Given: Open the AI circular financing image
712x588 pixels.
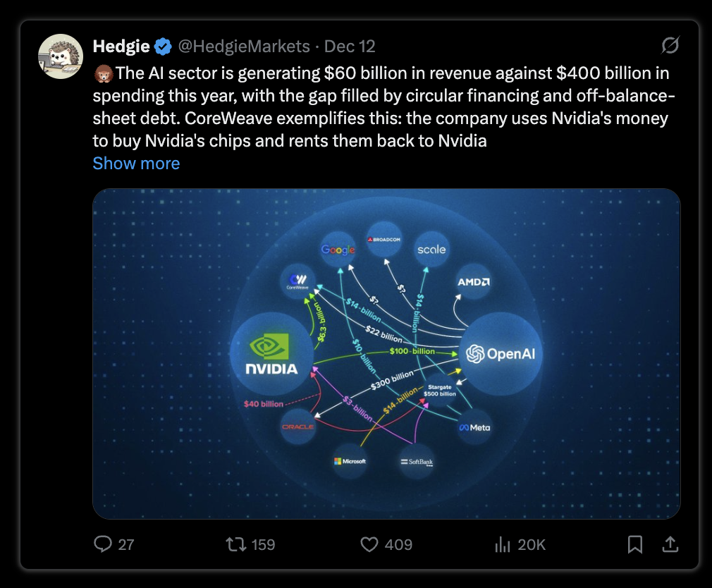Looking at the screenshot, I should pos(386,354).
